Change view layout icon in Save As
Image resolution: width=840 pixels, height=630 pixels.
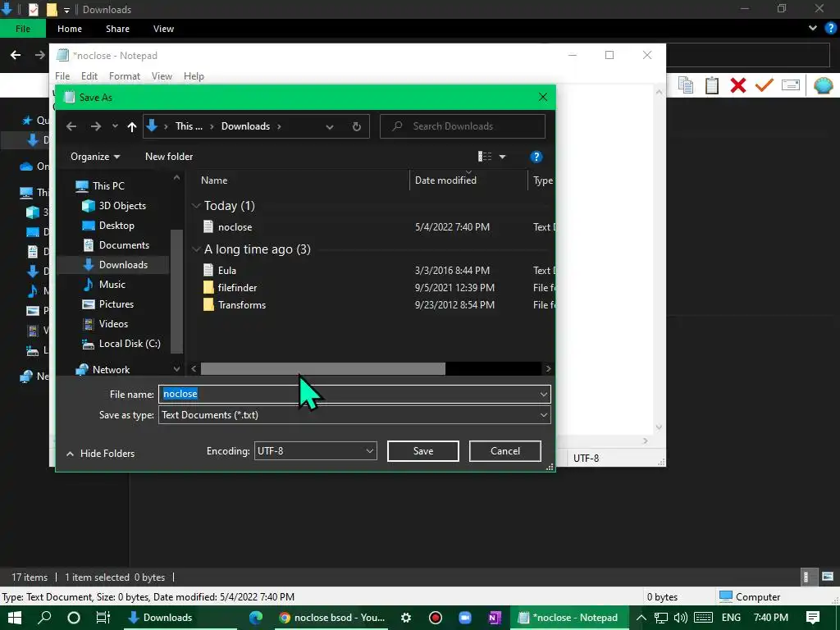[484, 157]
